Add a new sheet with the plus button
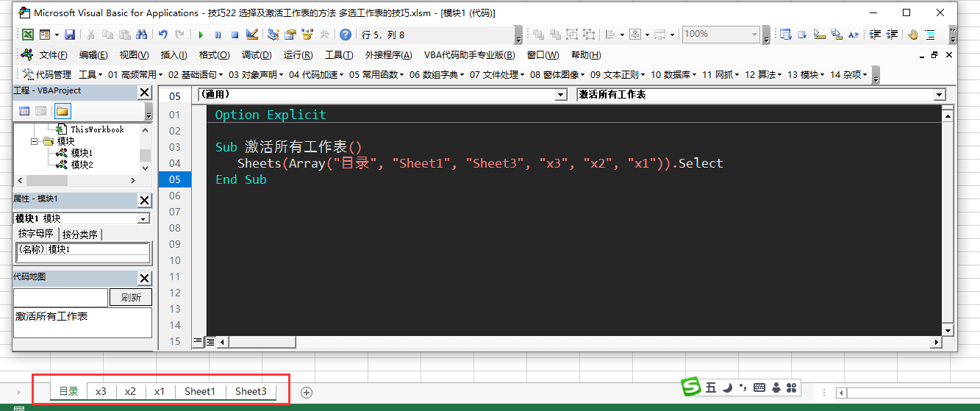This screenshot has width=980, height=411. tap(307, 392)
